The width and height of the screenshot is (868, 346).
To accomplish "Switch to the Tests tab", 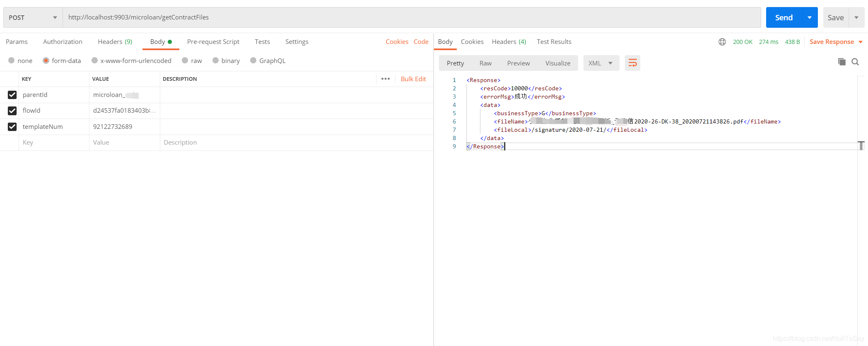I will pos(262,42).
